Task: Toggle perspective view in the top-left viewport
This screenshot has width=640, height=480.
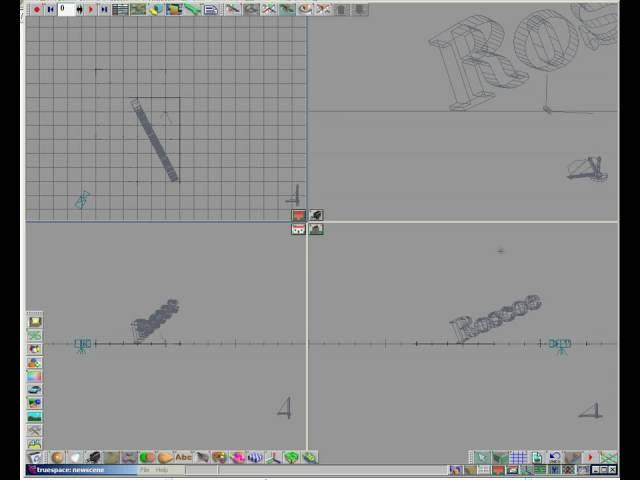Action: (299, 215)
